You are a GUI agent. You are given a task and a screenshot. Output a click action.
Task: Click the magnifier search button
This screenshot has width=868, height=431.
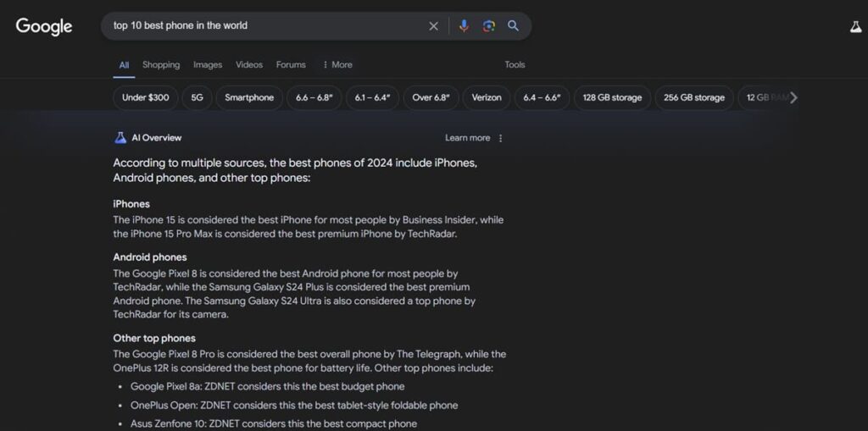tap(513, 26)
